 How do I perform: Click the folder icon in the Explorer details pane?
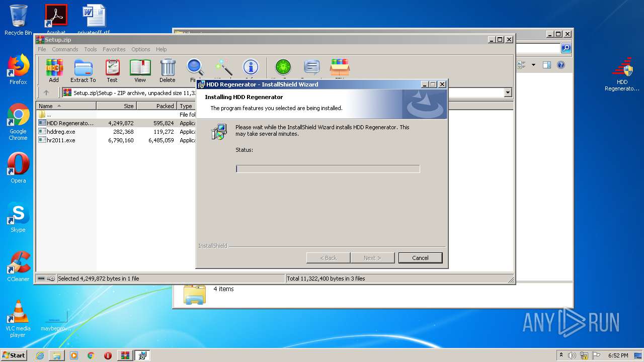point(195,294)
